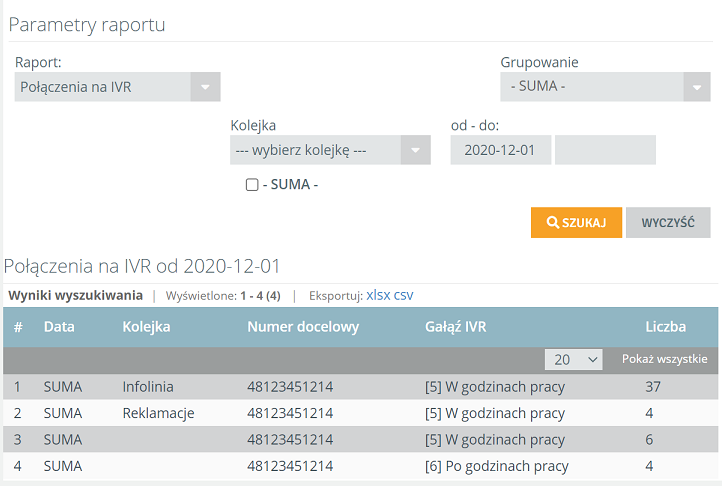Click the start date field 2020-12-01

tap(501, 150)
